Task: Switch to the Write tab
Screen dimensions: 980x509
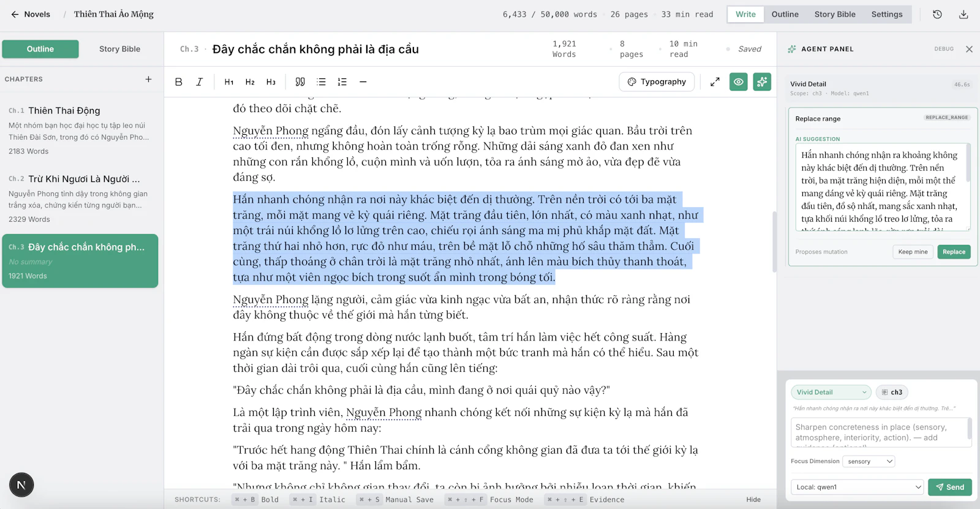Action: [745, 14]
